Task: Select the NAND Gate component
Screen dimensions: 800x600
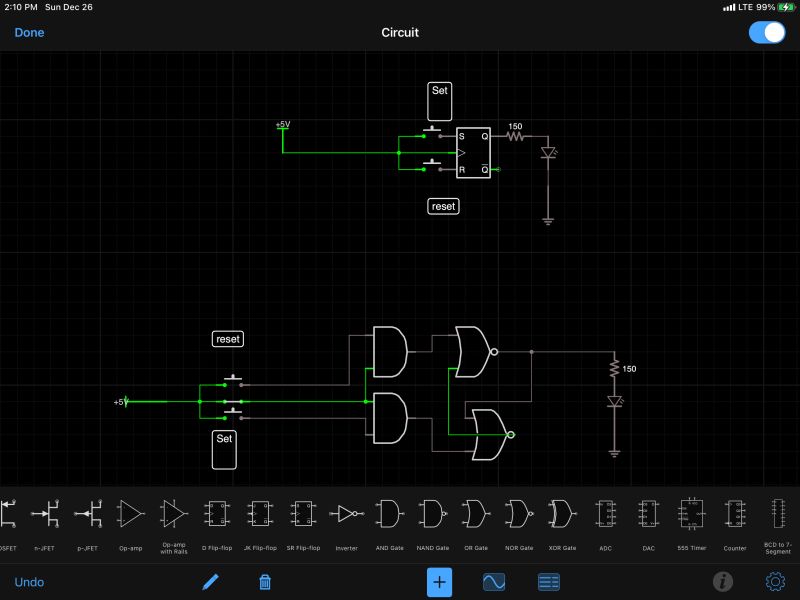Action: [x=432, y=518]
